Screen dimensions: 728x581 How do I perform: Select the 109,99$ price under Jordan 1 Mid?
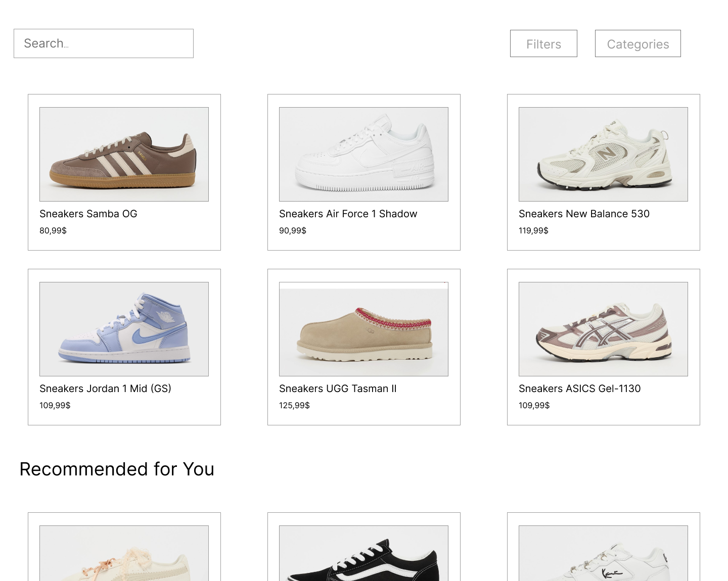coord(55,405)
